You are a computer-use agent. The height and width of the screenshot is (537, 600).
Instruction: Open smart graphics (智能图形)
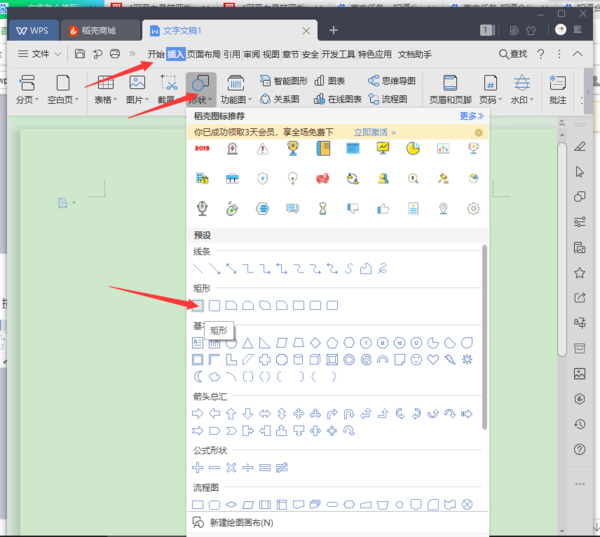coord(284,81)
